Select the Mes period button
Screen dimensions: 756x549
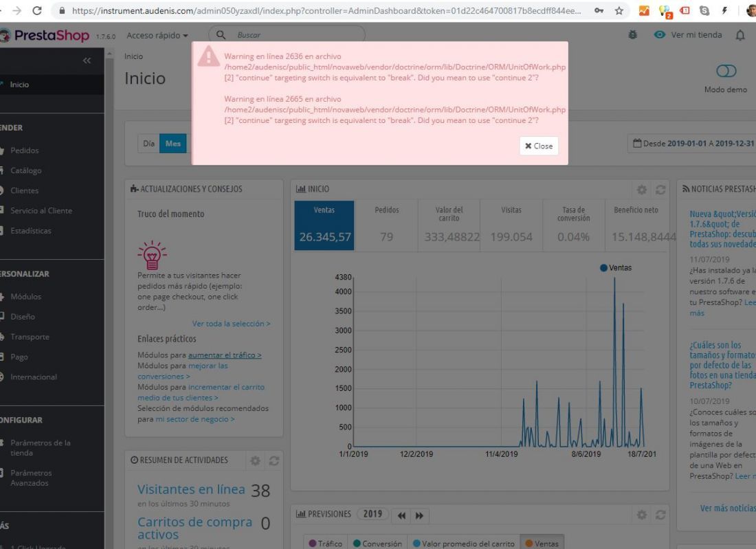pyautogui.click(x=173, y=144)
